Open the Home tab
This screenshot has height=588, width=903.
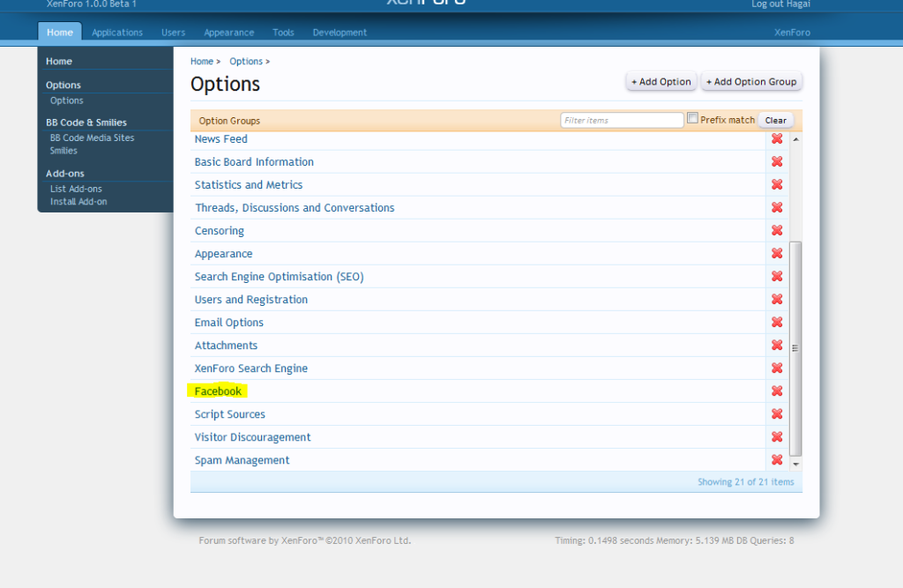60,33
